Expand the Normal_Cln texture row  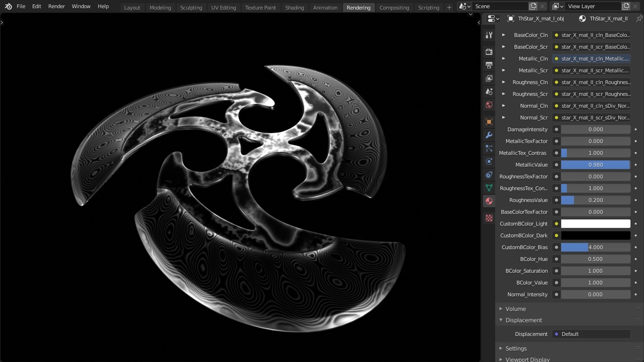click(x=503, y=106)
